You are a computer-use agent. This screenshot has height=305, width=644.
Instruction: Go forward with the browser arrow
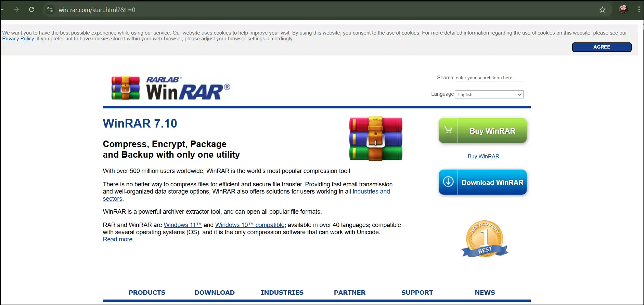16,10
